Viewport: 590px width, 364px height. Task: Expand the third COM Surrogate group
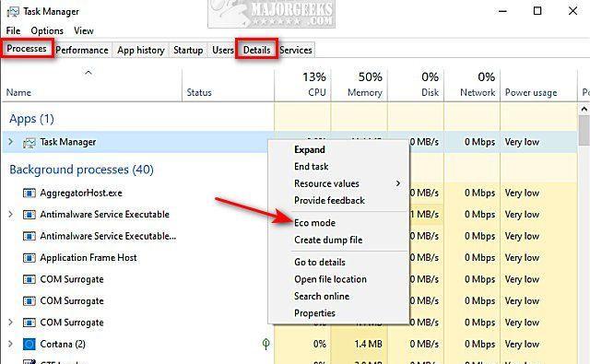point(10,323)
